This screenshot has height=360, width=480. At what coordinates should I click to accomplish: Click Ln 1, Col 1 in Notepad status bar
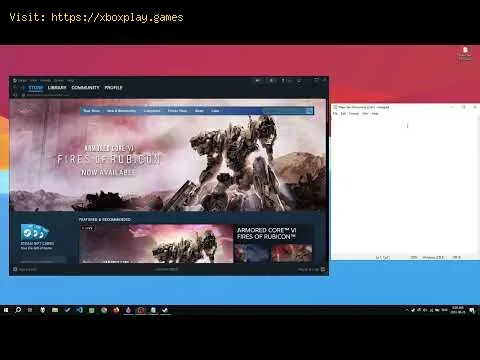[x=383, y=257]
